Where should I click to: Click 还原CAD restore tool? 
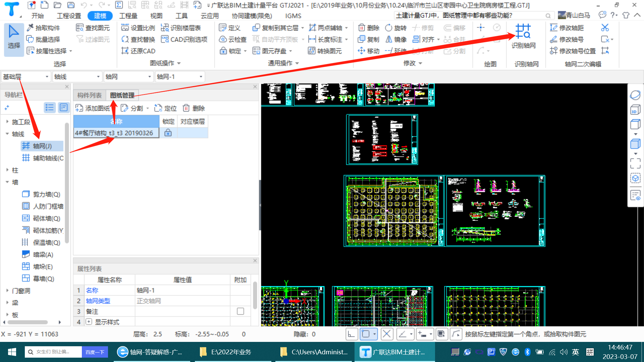pos(138,51)
